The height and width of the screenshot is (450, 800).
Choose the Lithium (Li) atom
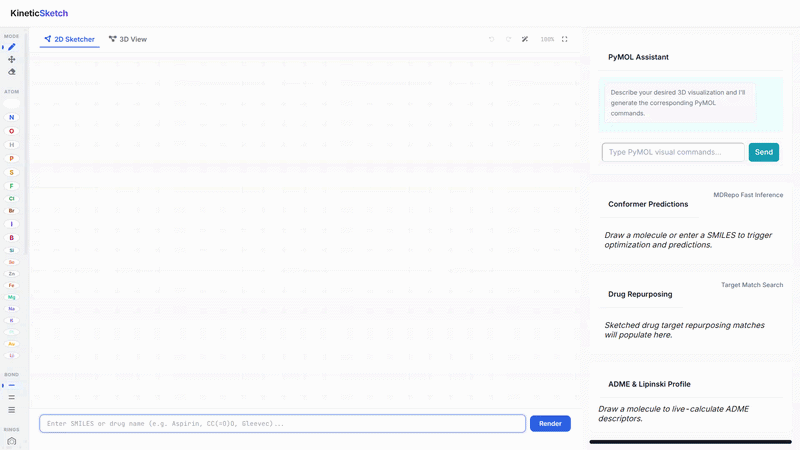click(12, 356)
